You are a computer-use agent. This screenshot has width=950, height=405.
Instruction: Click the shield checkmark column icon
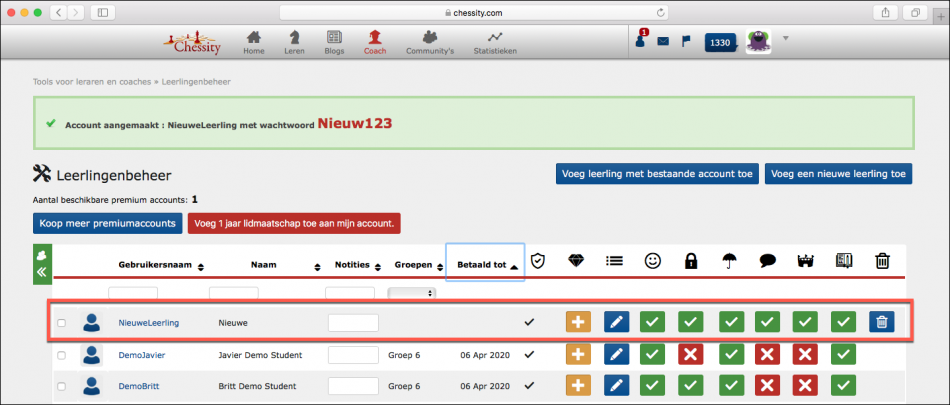[x=538, y=261]
